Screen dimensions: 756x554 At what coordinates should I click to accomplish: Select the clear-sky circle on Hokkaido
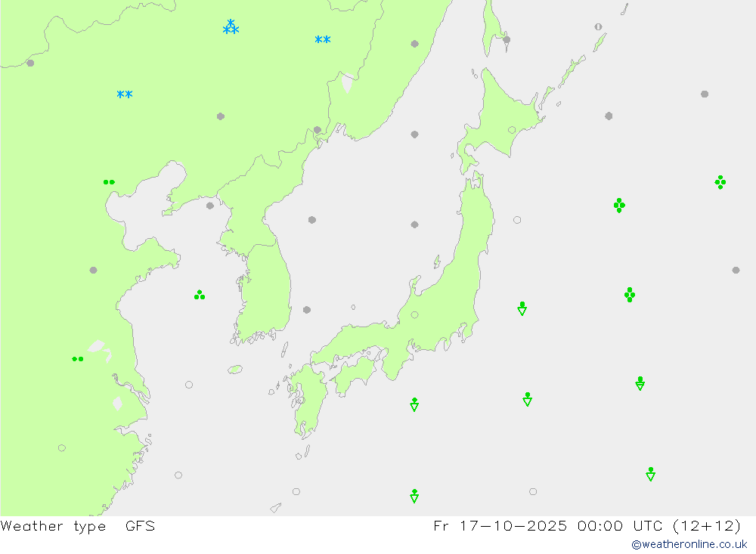pos(512,130)
